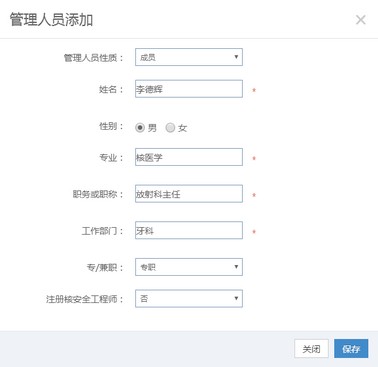
Task: Click the 管理人员性质 field label
Action: 93,58
